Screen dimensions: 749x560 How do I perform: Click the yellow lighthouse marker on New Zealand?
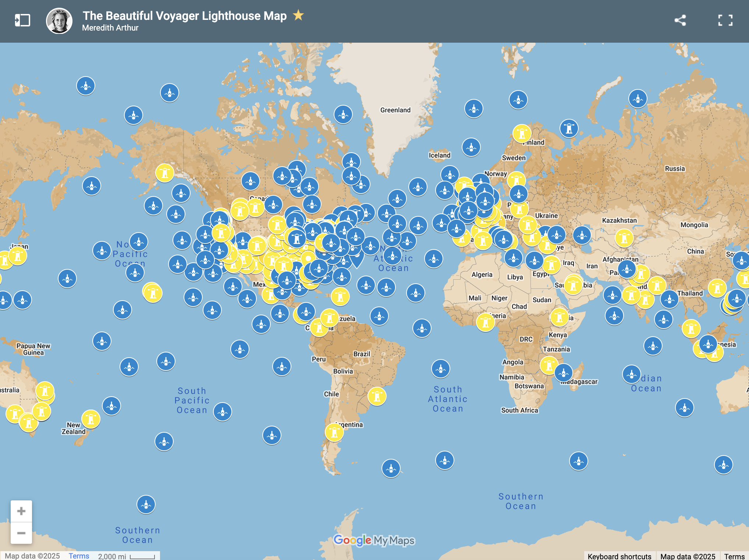coord(90,419)
